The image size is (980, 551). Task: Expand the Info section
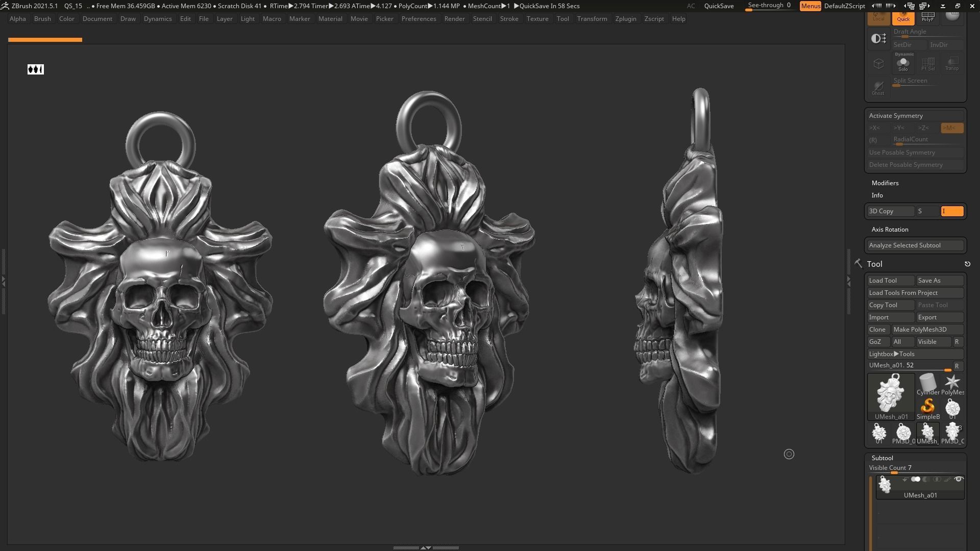pos(877,195)
